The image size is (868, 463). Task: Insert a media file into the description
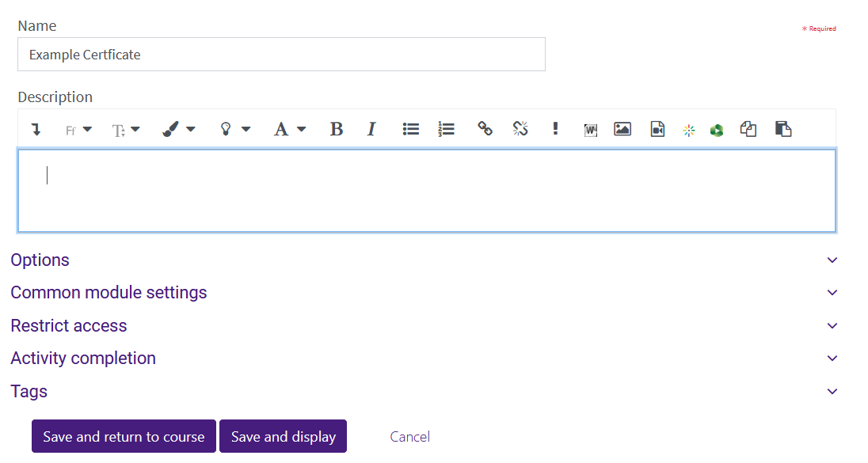click(657, 128)
